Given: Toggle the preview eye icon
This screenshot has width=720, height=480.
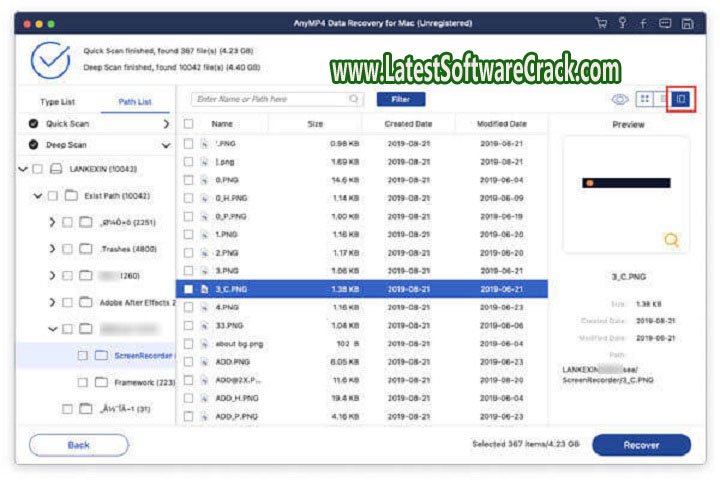Looking at the screenshot, I should pos(619,99).
